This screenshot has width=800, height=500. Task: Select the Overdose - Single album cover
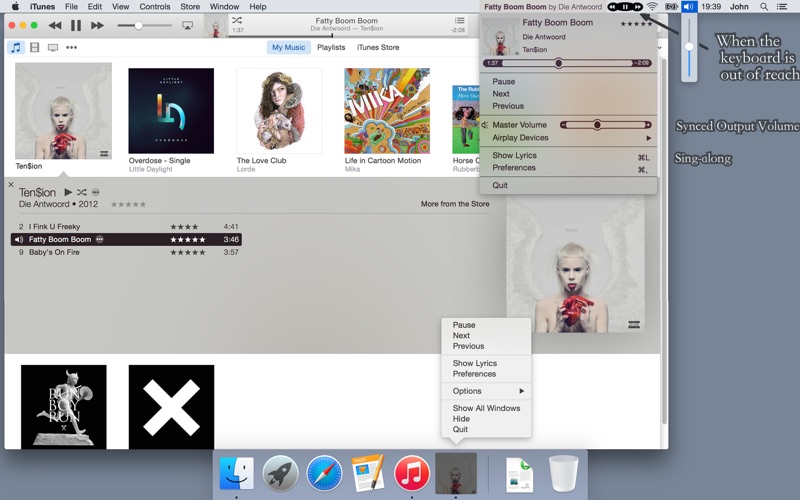171,111
